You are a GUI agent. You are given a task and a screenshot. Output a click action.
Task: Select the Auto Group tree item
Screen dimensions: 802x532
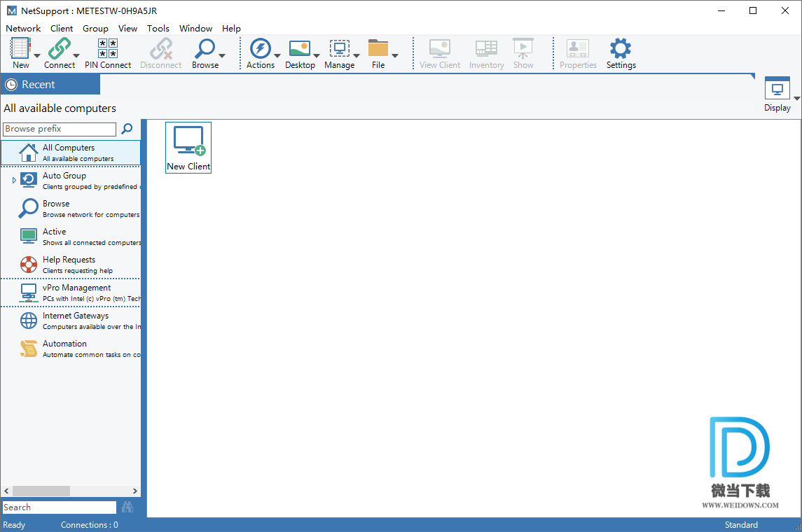[x=71, y=181]
